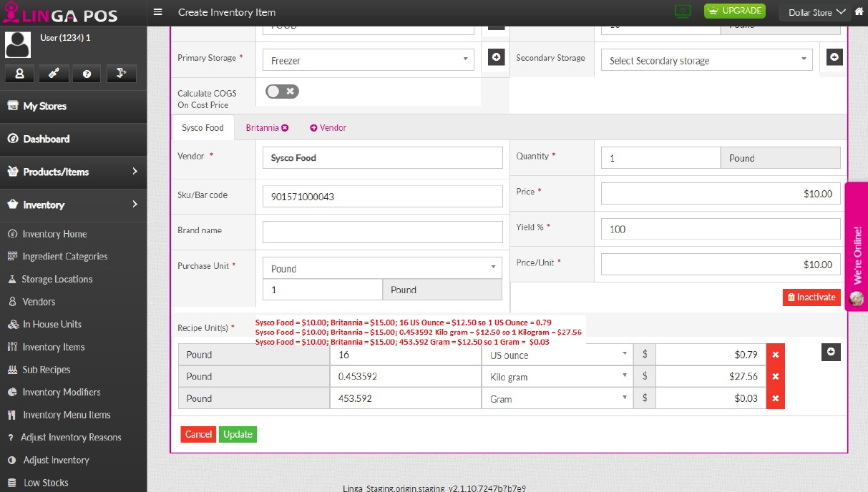Switch to the Britannia vendor tab
Image resolution: width=868 pixels, height=492 pixels.
click(262, 127)
